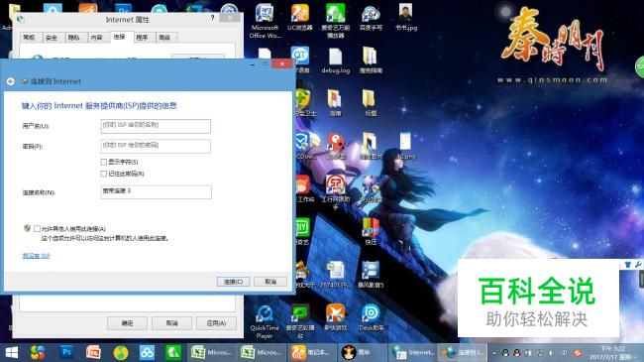Screen dimensions: 644x362
Task: Launch Photoshop from the taskbar
Action: (66, 352)
